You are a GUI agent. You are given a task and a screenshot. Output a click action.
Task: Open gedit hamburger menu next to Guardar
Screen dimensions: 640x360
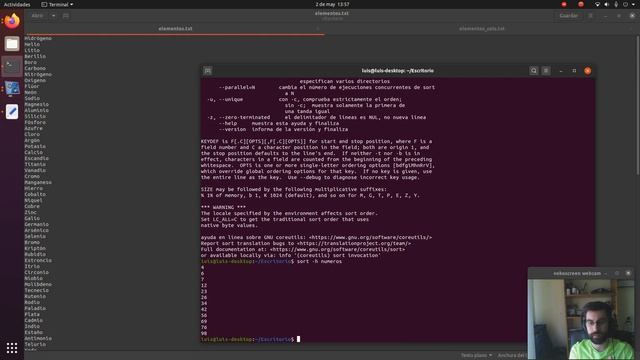pos(590,16)
